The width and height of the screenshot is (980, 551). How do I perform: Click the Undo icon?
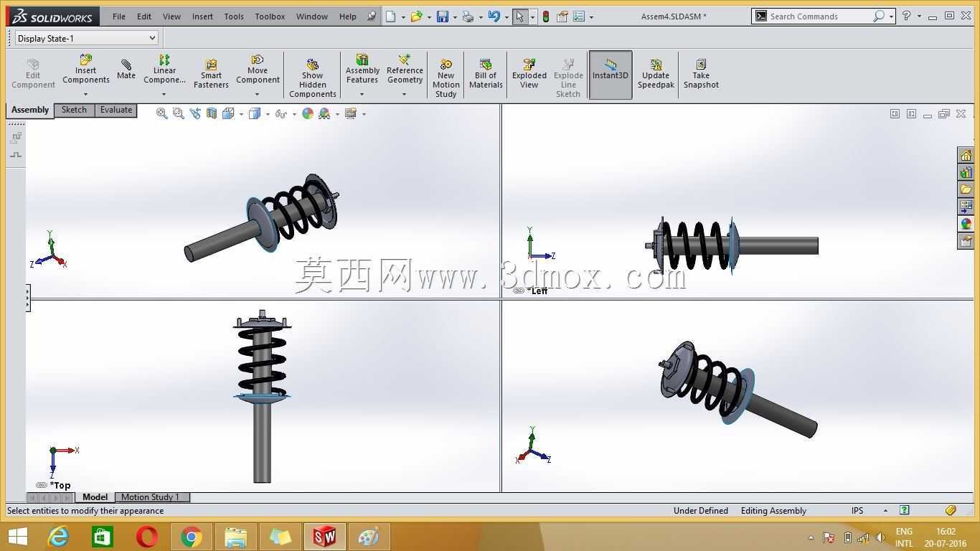[x=494, y=17]
